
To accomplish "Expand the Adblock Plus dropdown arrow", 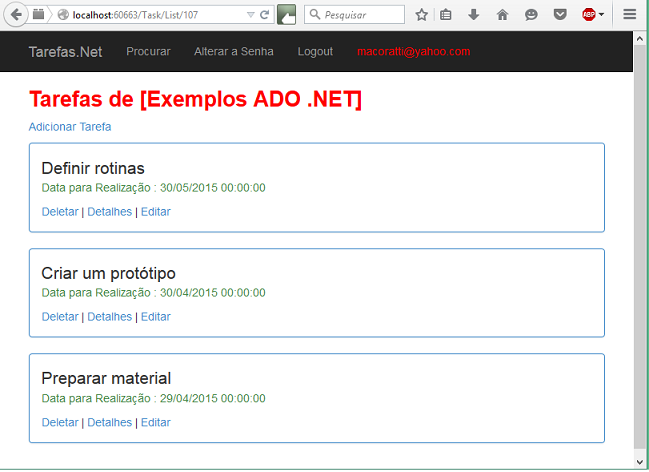I will coord(601,14).
